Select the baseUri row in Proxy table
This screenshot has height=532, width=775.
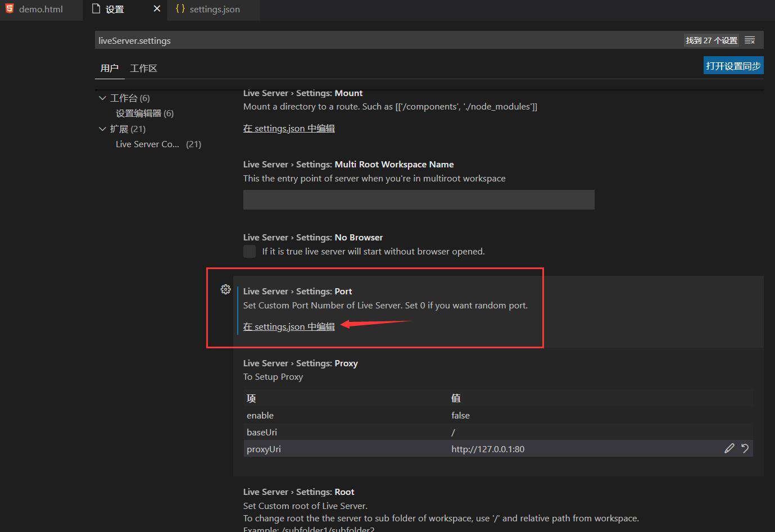pos(498,432)
